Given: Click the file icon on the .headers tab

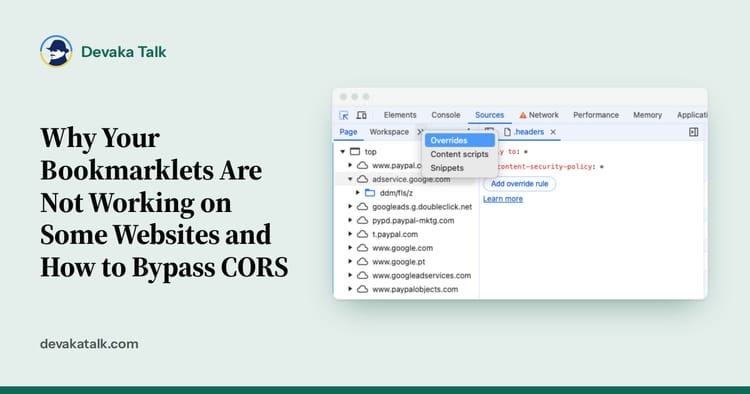Looking at the screenshot, I should (507, 132).
